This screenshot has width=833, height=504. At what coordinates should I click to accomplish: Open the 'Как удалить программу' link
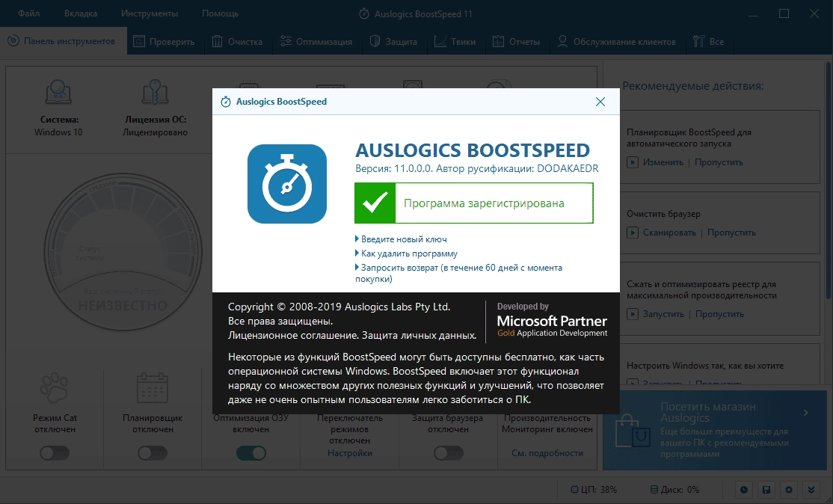(409, 253)
